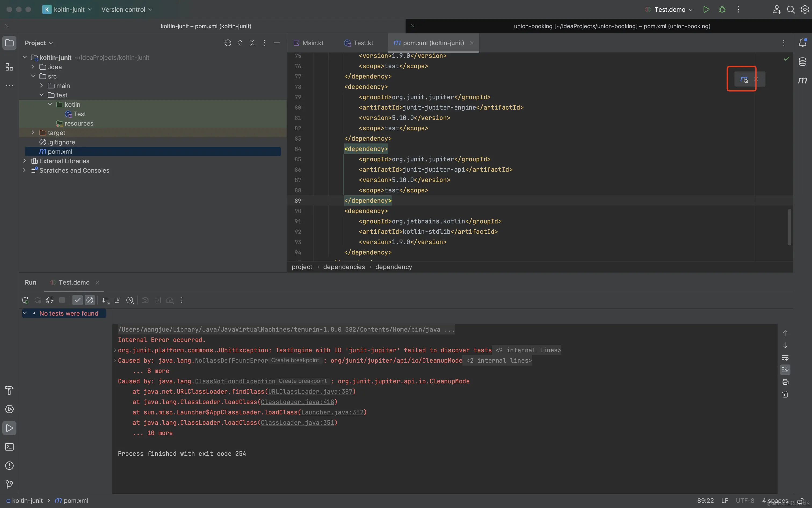Open the Git tool window
The height and width of the screenshot is (508, 812).
pos(9,484)
